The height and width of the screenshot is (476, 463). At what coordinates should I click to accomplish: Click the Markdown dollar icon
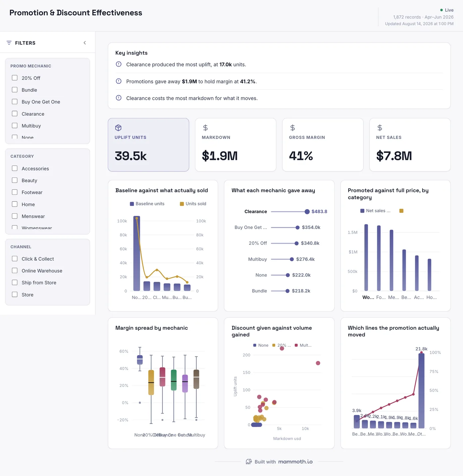click(x=205, y=128)
